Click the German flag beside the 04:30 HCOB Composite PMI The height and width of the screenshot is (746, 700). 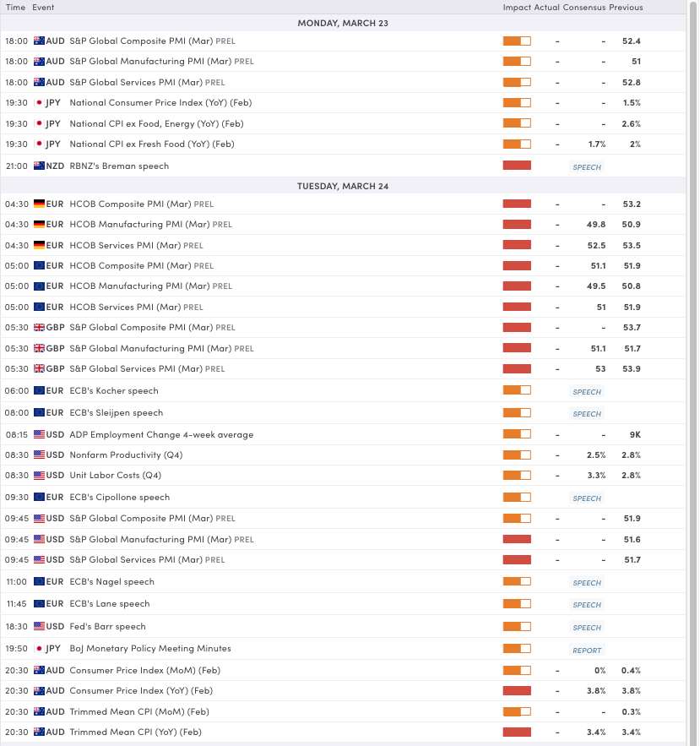click(x=39, y=204)
